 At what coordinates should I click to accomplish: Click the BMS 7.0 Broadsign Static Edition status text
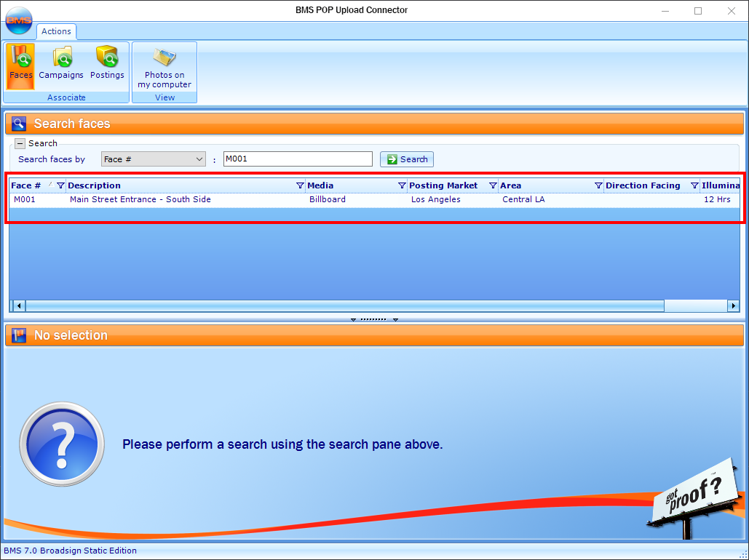pyautogui.click(x=70, y=551)
